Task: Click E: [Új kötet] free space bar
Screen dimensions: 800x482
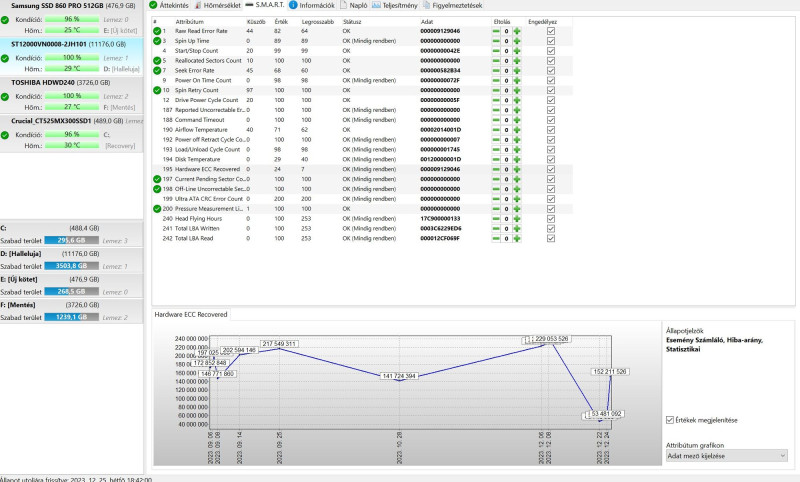Action: [71, 291]
